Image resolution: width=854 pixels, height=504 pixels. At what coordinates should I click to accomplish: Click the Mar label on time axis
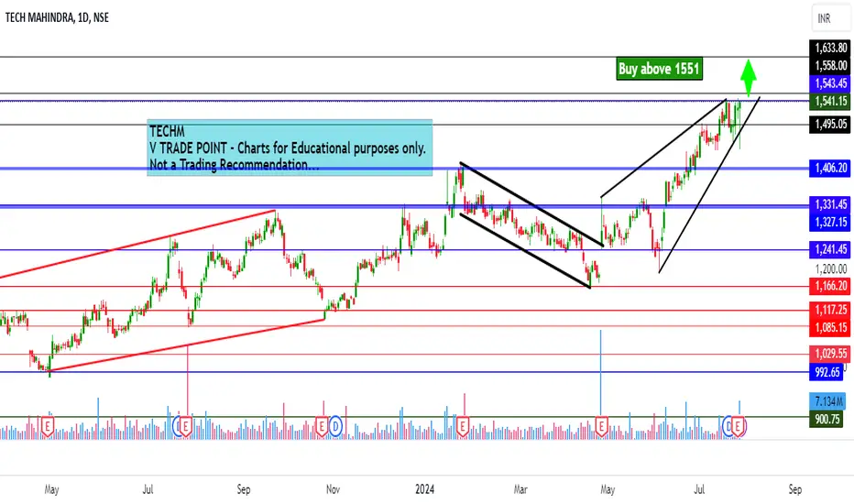point(520,489)
